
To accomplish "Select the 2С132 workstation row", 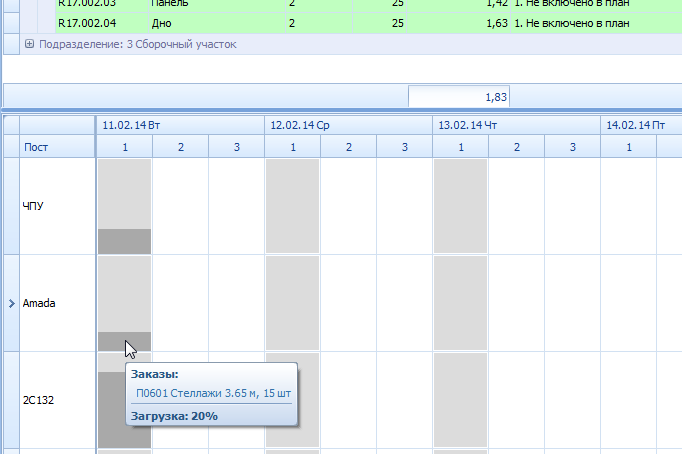I will coord(57,400).
